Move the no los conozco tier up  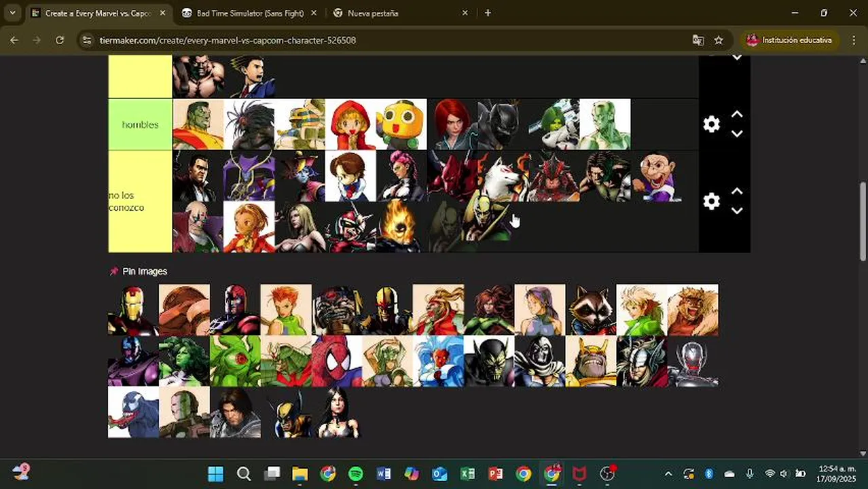[737, 192]
